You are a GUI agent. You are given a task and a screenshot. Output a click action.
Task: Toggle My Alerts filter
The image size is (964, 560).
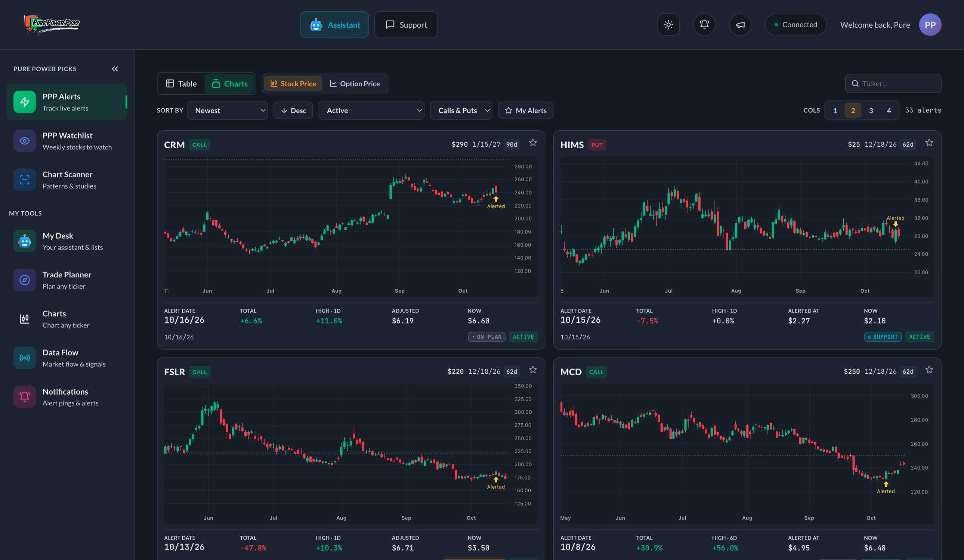526,111
